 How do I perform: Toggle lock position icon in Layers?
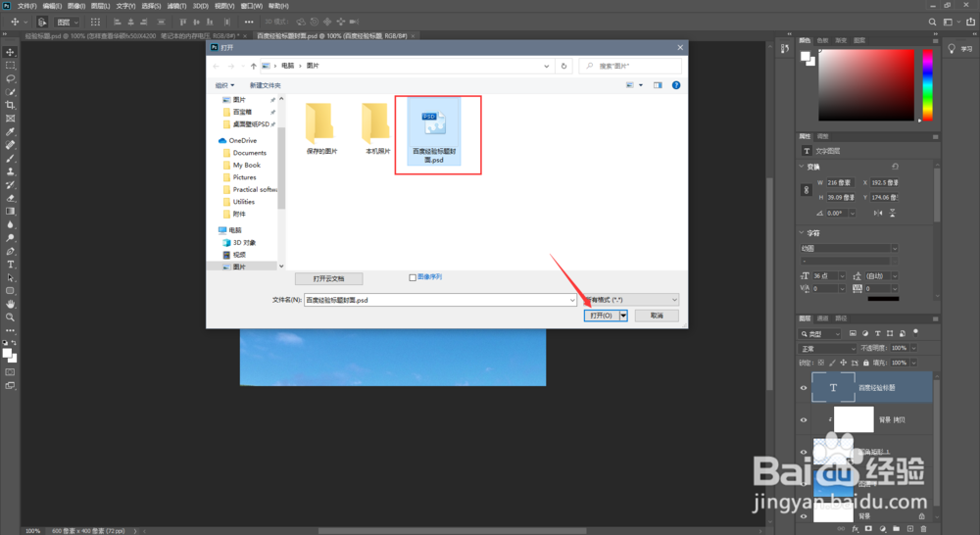(843, 363)
